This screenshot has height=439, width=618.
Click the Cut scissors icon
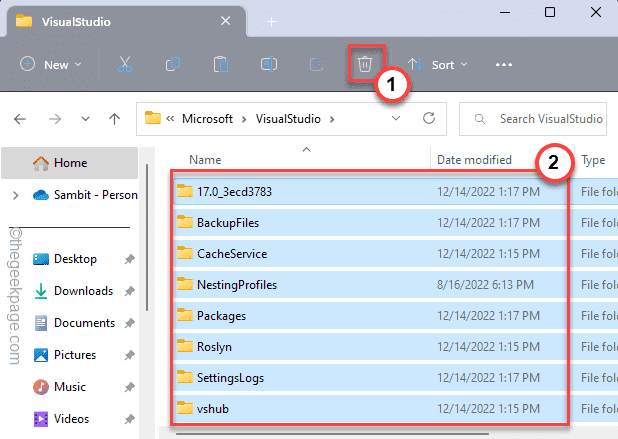click(125, 64)
